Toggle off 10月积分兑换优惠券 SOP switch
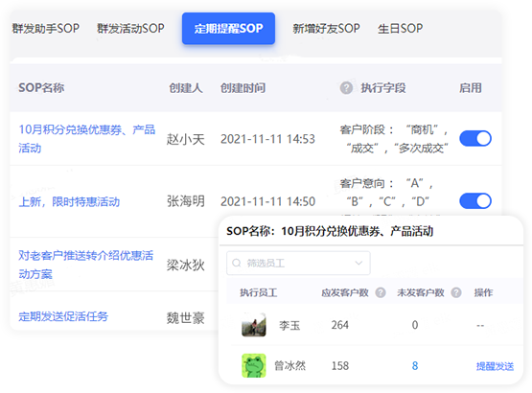This screenshot has width=532, height=393. tap(475, 138)
